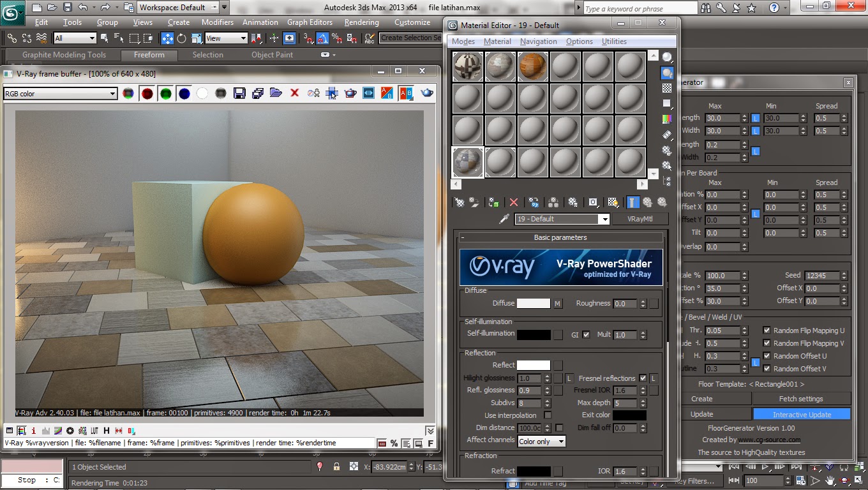Screen dimensions: 868x490
Task: Clear the V-Ray frame buffer image
Action: tap(294, 93)
